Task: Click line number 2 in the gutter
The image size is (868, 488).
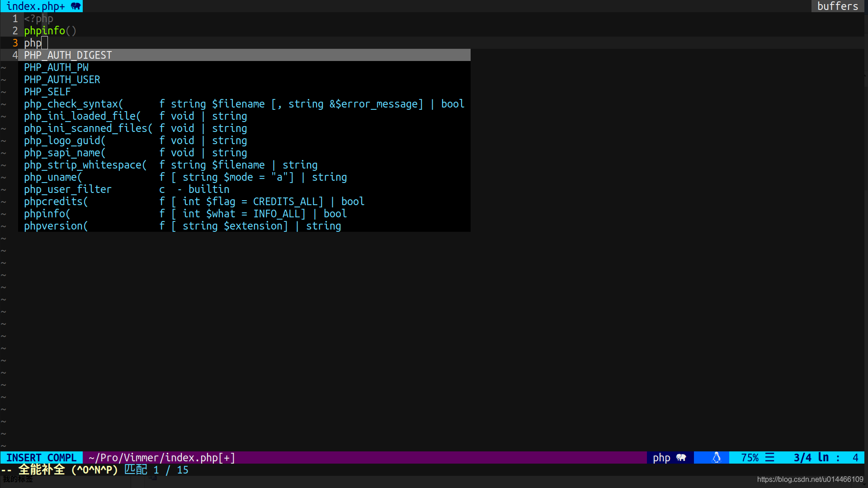Action: pos(15,31)
